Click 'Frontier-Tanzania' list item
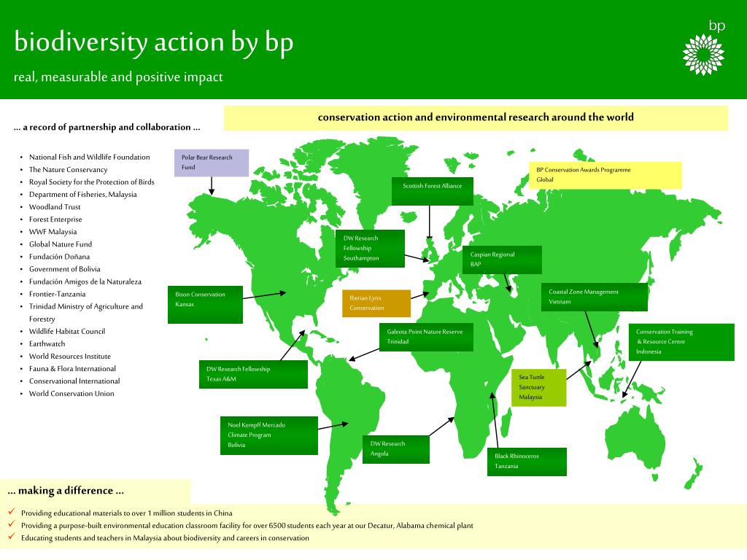The image size is (747, 560). click(x=57, y=294)
